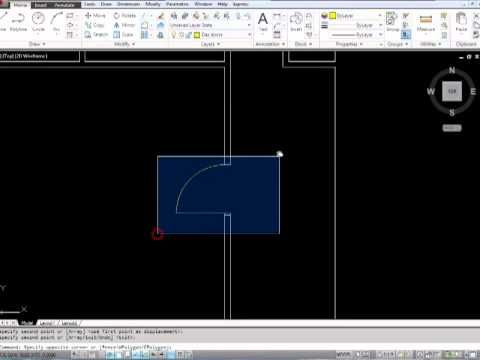Click ViewCube North compass label

coord(452,70)
